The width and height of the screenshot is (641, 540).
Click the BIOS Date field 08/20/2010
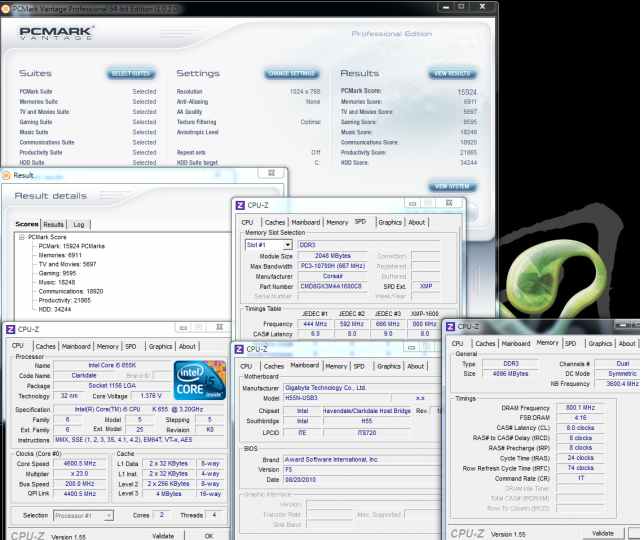tap(361, 480)
